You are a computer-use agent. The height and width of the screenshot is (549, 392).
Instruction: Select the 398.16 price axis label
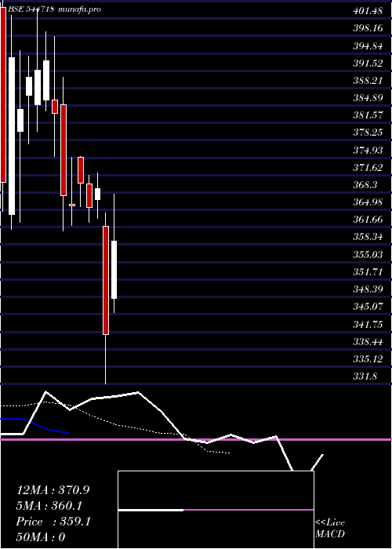pyautogui.click(x=368, y=28)
